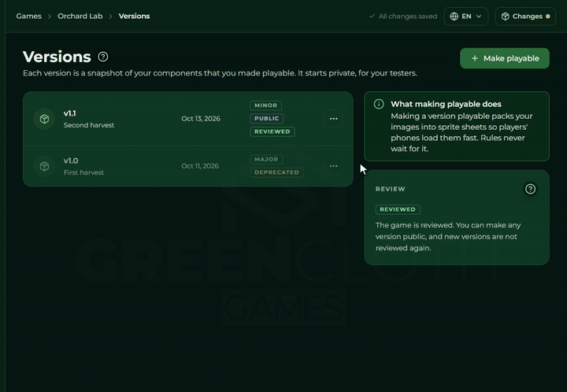Screen dimensions: 567x392
Task: Select the Versions breadcrumb item
Action: pyautogui.click(x=134, y=17)
